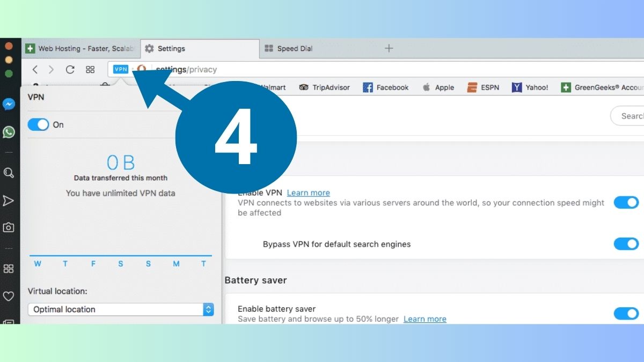
Task: Take a snapshot with camera icon
Action: tap(9, 227)
